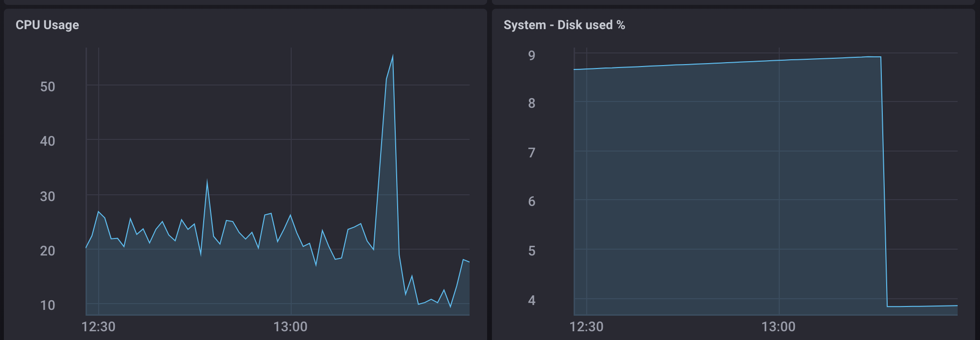Click the 20 label on CPU axis
The image size is (980, 340).
48,251
